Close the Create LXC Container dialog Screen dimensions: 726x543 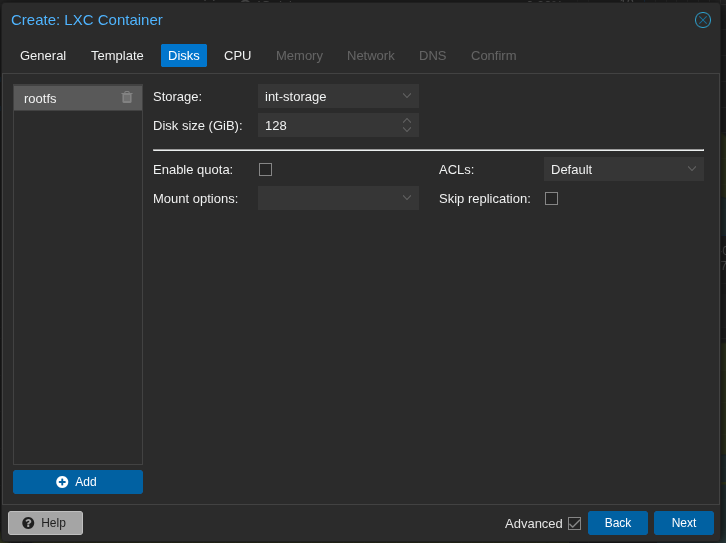703,20
